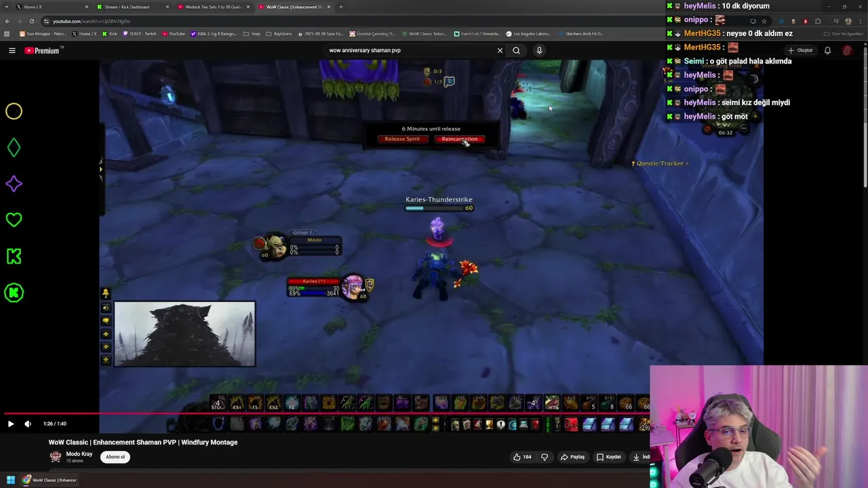Click the Oluştur create button
The image size is (868, 488).
click(801, 50)
